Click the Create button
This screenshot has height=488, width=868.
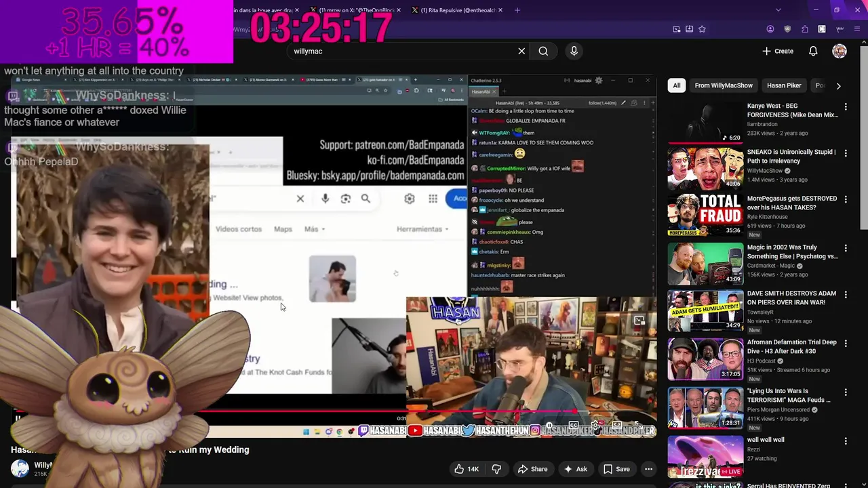pyautogui.click(x=778, y=51)
